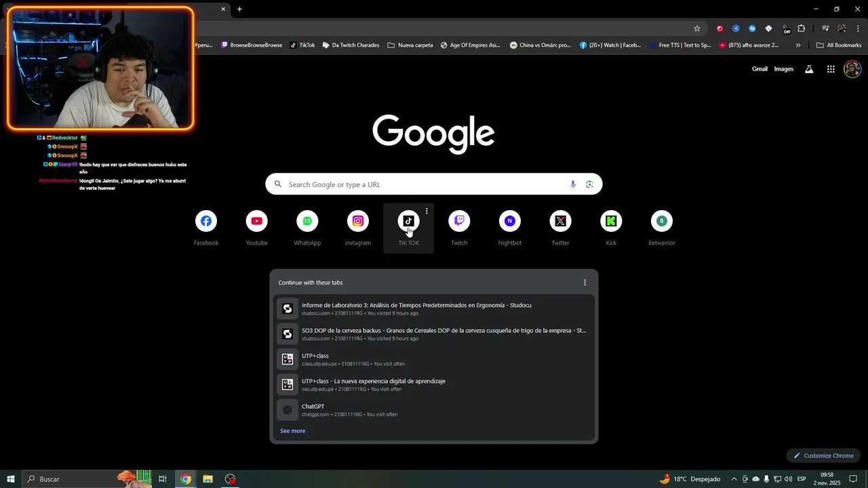Open the Chrome profile avatar in the toolbar
The image size is (868, 488).
(x=842, y=28)
